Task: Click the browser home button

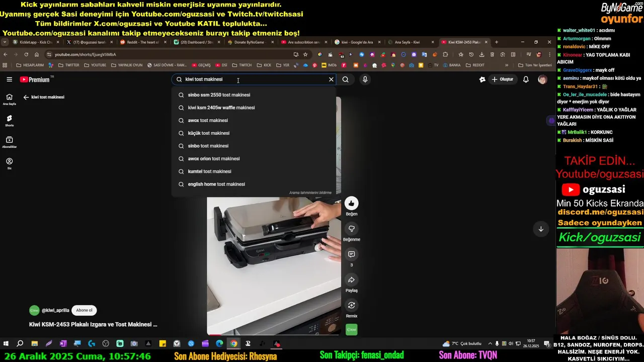Action: [x=37, y=54]
